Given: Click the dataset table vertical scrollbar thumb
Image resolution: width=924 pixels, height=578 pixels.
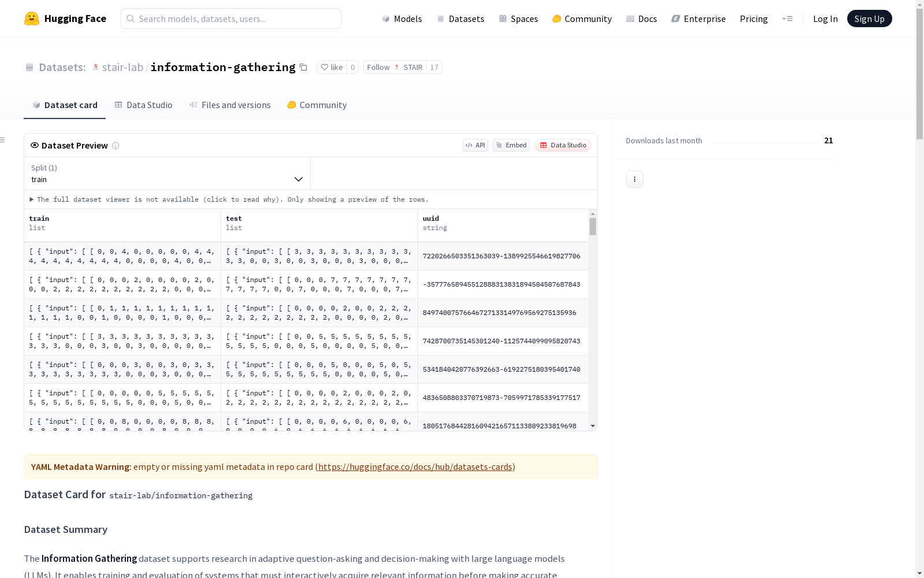Looking at the screenshot, I should click(x=593, y=227).
